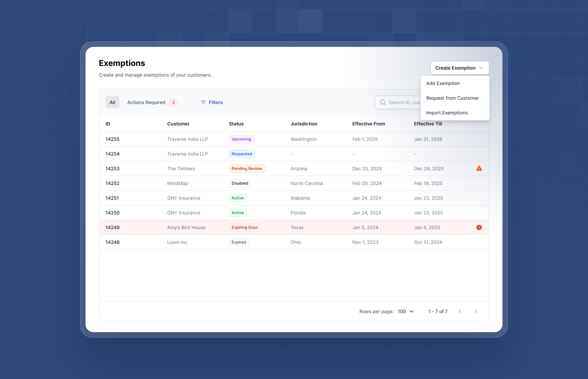Click the North Carolina jurisdiction cell
The width and height of the screenshot is (588, 379).
(307, 183)
